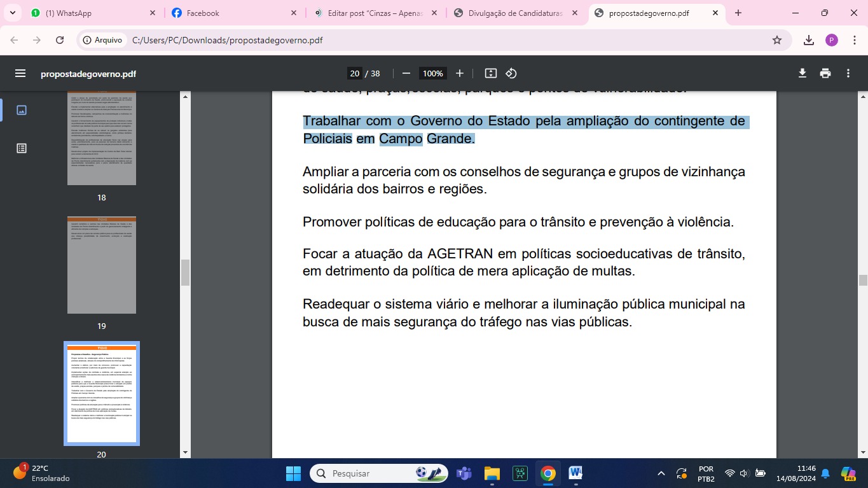Click the fit to page icon
868x488 pixels.
(490, 73)
